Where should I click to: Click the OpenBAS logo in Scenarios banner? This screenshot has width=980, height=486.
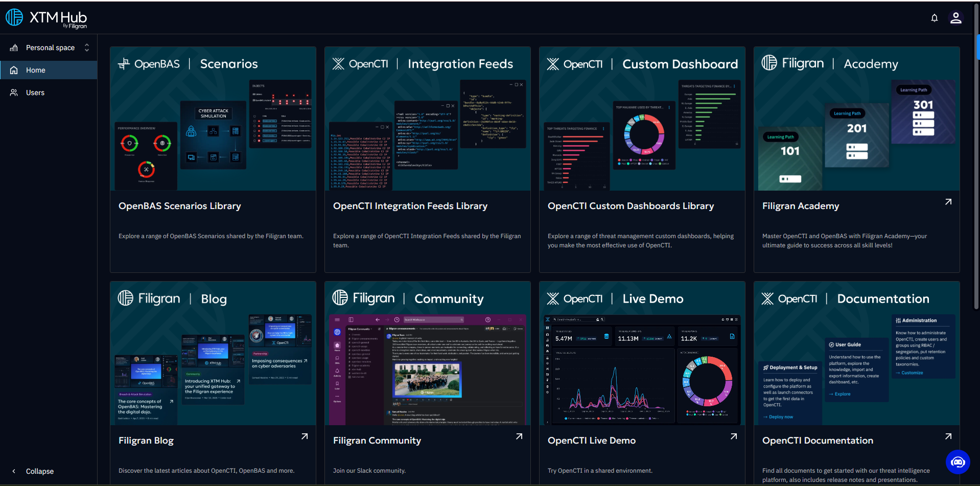[x=149, y=64]
